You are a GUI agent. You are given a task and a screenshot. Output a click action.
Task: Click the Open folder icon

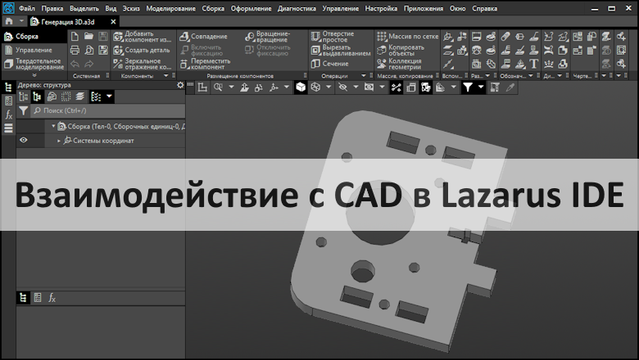tap(88, 37)
